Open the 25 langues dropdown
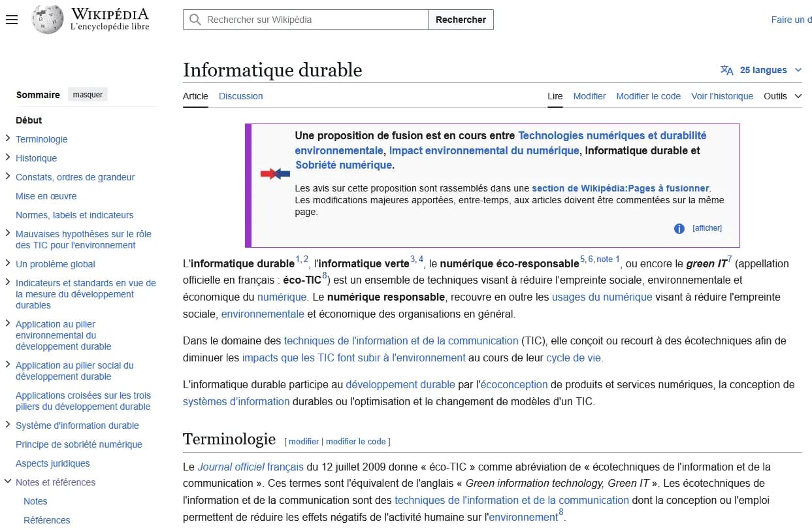This screenshot has width=812, height=530. click(762, 70)
